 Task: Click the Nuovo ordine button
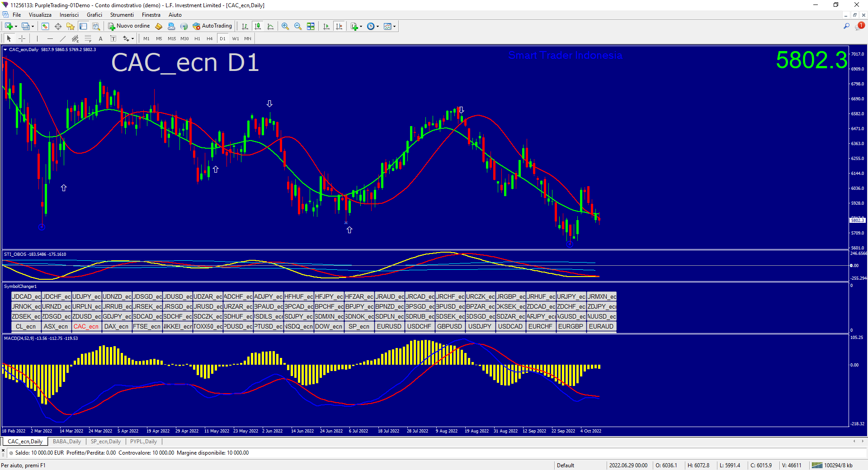click(129, 26)
